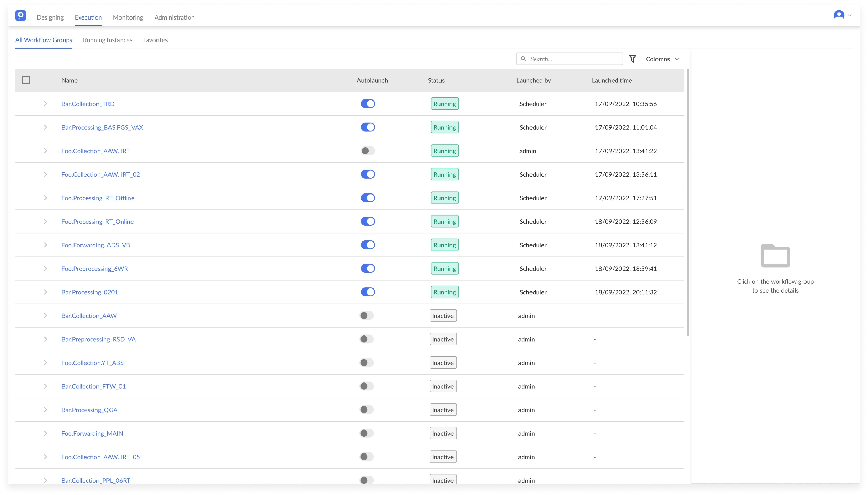
Task: Expand the Bar.Preprocessing_RSD_VA row chevron
Action: point(45,339)
